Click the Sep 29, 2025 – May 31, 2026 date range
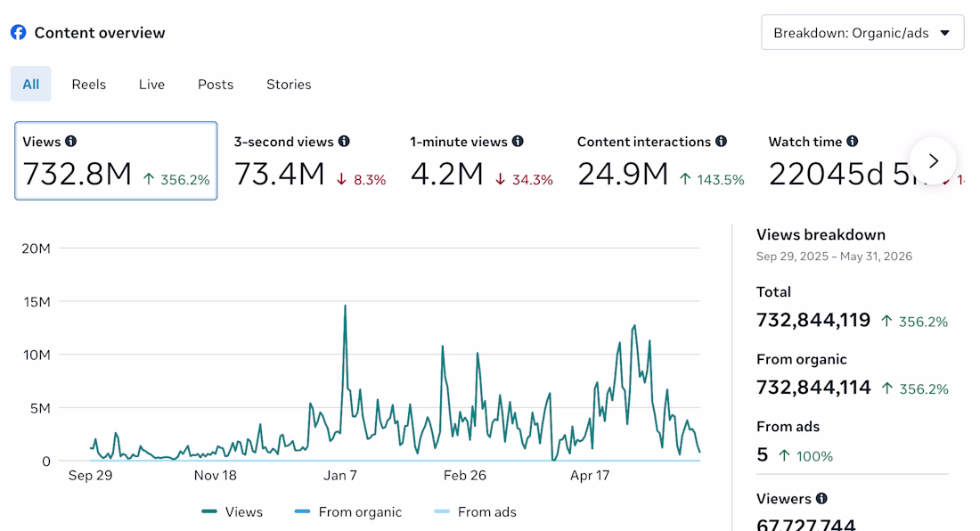 coord(834,256)
